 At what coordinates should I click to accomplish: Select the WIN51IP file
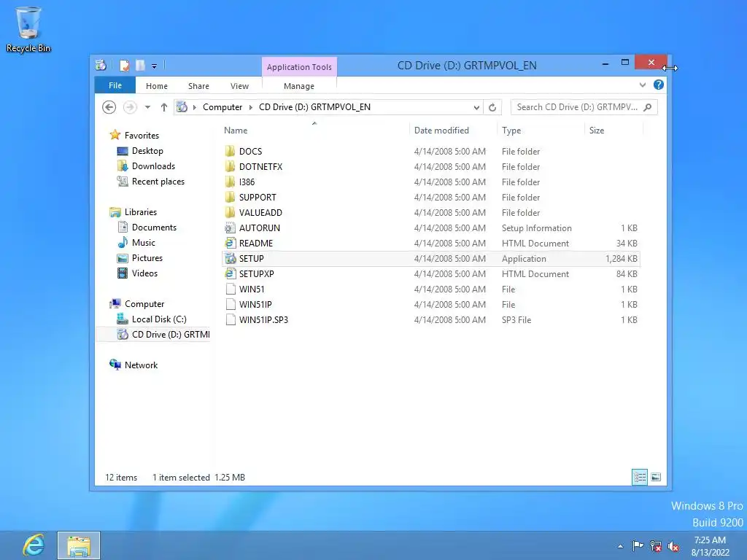tap(430, 304)
